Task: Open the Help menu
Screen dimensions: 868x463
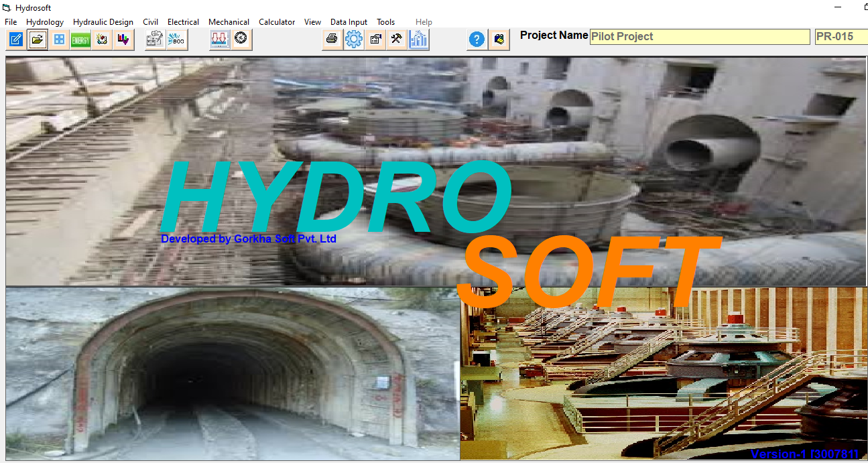Action: 424,22
